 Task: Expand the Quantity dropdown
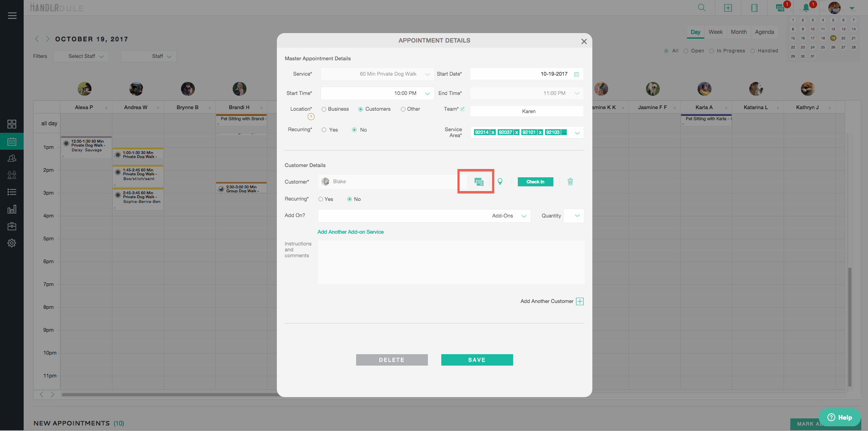tap(577, 215)
